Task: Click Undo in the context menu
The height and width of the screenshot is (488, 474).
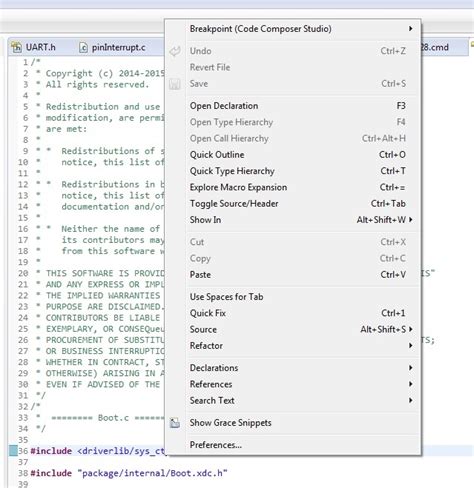Action: [293, 51]
